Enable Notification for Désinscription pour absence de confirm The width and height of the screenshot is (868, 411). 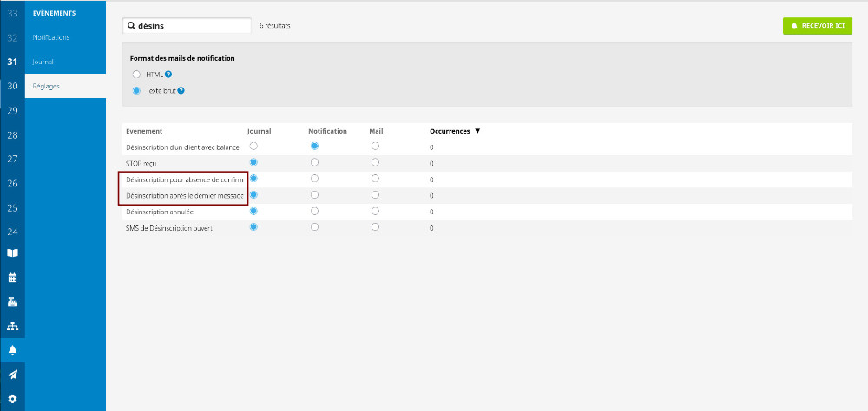[314, 179]
